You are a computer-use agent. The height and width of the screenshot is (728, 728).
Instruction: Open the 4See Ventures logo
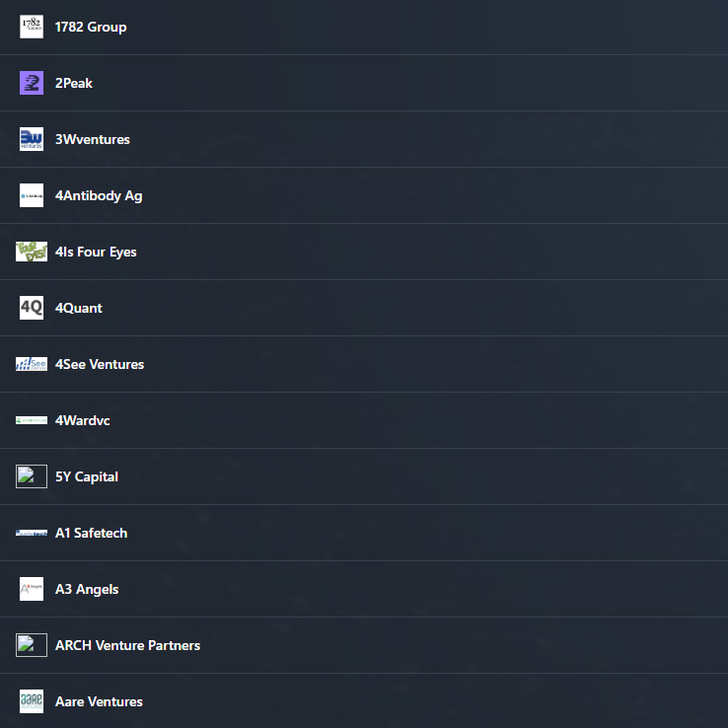point(32,364)
